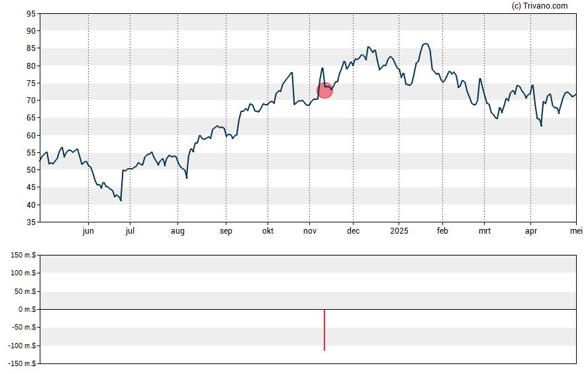Click the 'apr' month label

point(531,231)
